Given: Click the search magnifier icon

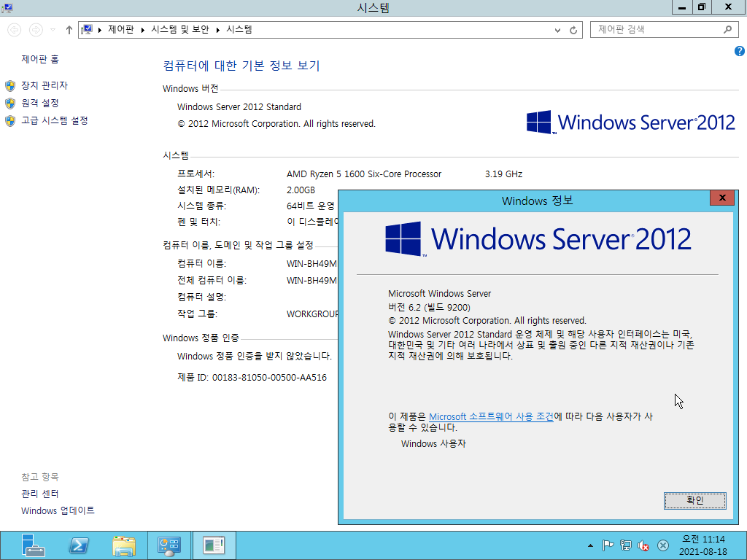Looking at the screenshot, I should pyautogui.click(x=727, y=29).
